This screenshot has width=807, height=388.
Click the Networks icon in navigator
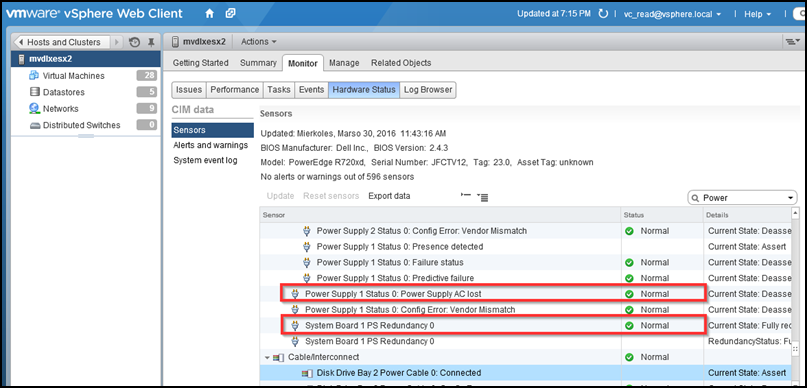(x=34, y=109)
